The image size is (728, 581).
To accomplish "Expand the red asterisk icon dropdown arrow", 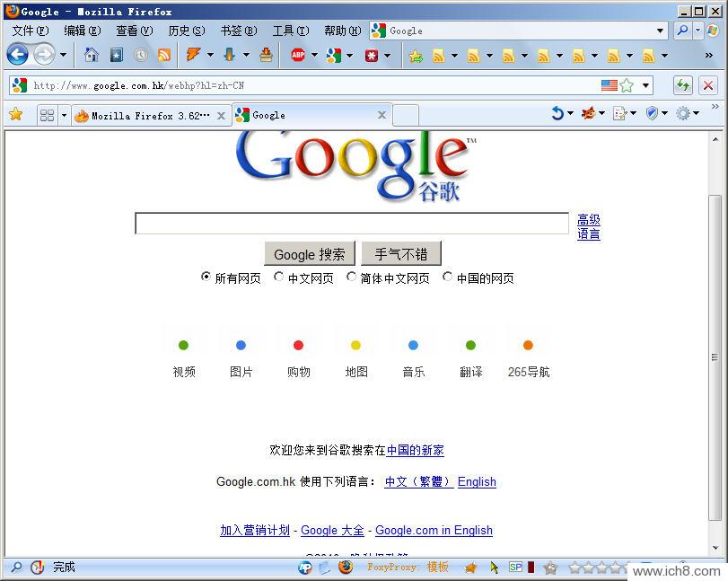I will click(x=387, y=56).
